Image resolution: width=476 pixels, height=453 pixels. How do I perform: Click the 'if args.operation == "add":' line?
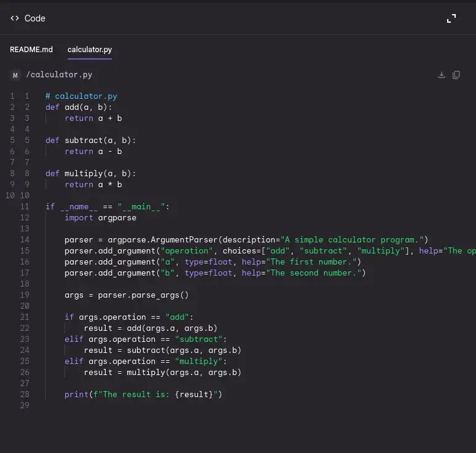tap(129, 317)
